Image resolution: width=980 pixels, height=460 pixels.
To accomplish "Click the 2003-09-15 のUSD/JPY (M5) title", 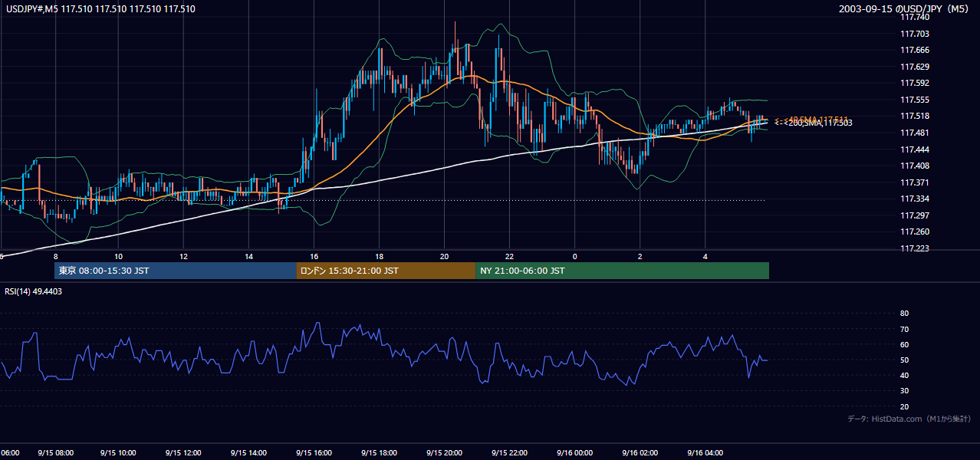I will pyautogui.click(x=905, y=8).
